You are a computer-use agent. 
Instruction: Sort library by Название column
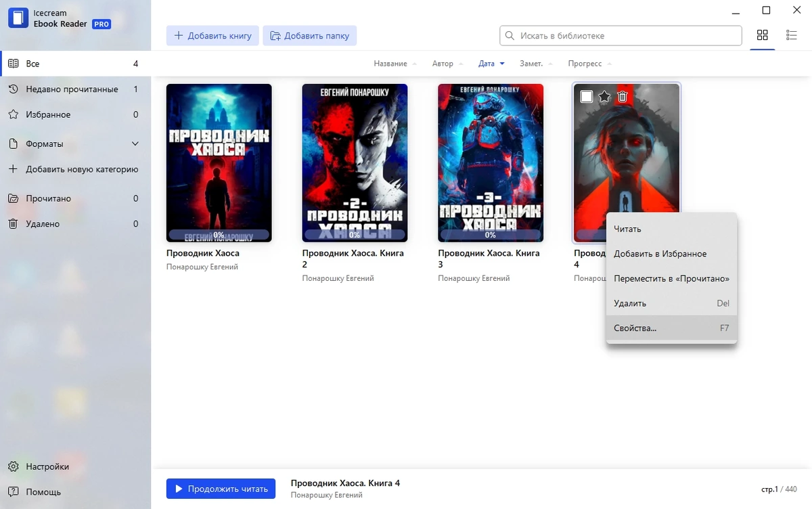pos(396,64)
